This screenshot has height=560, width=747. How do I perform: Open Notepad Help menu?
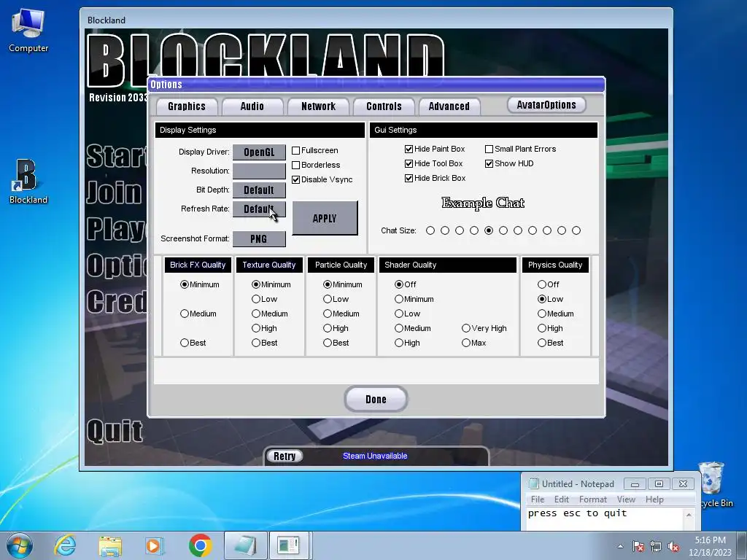pos(654,499)
